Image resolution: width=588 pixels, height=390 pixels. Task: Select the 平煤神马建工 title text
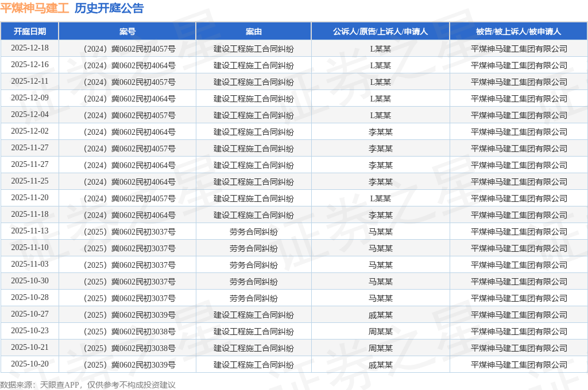[x=34, y=8]
